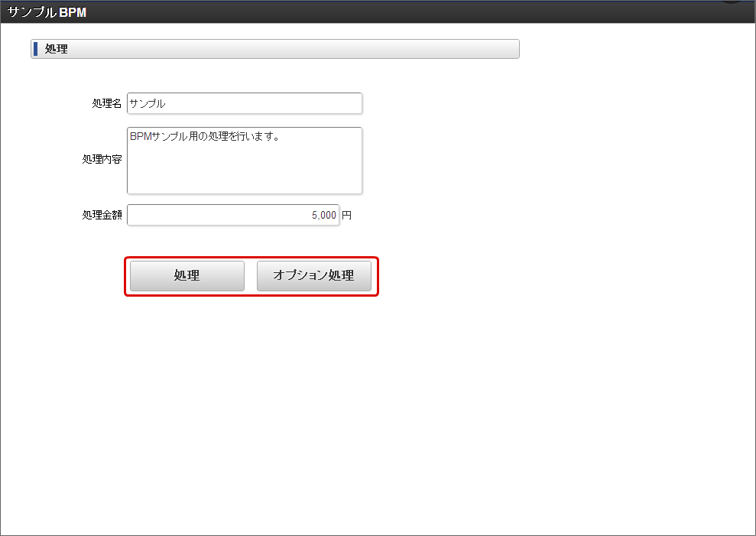Click the 処理 button
Viewport: 756px width, 536px height.
pos(187,276)
